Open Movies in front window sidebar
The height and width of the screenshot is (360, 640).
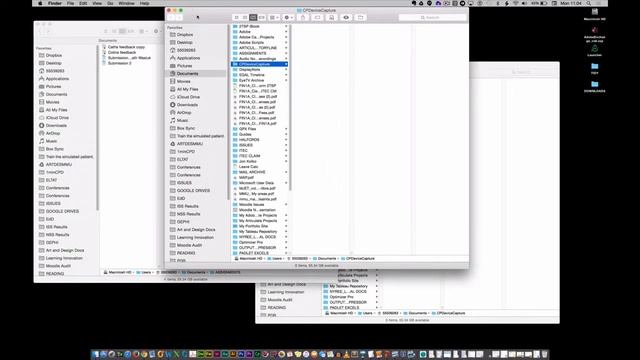click(180, 81)
